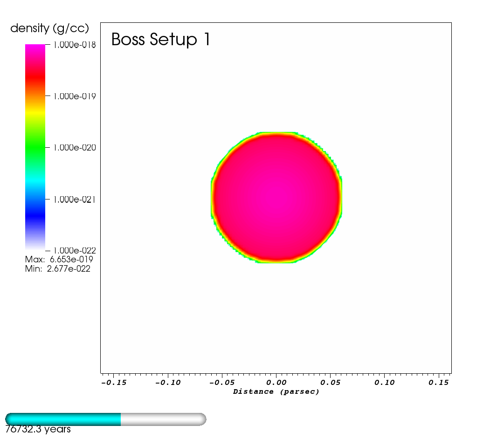Screen dimensions: 504x439
Task: Click the 'density (g/cc)' legend title
Action: (x=49, y=28)
